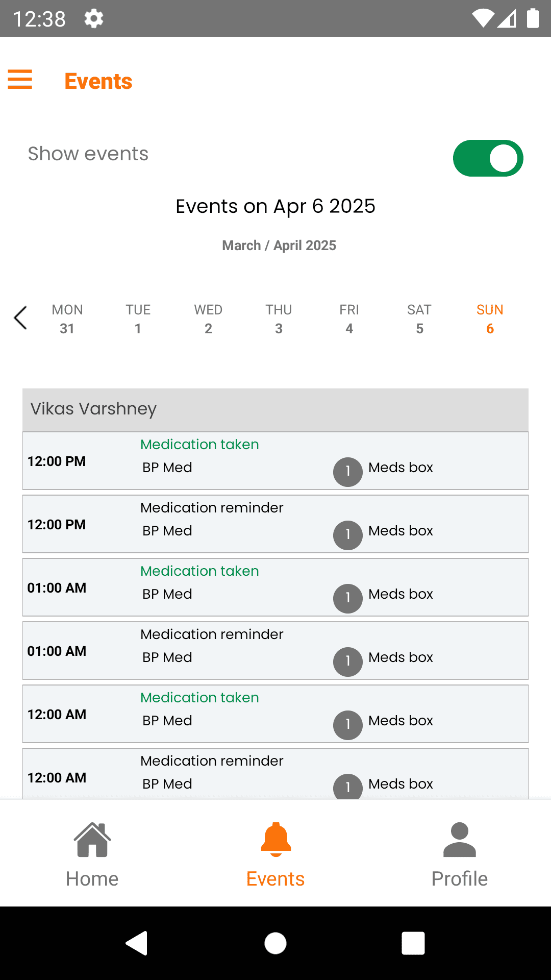Open the hamburger menu
The width and height of the screenshot is (551, 980).
20,80
